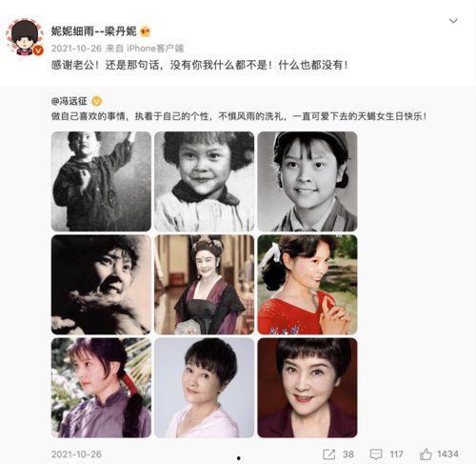Open the curly-haired smiling child photo
The height and width of the screenshot is (464, 476).
pos(204,181)
